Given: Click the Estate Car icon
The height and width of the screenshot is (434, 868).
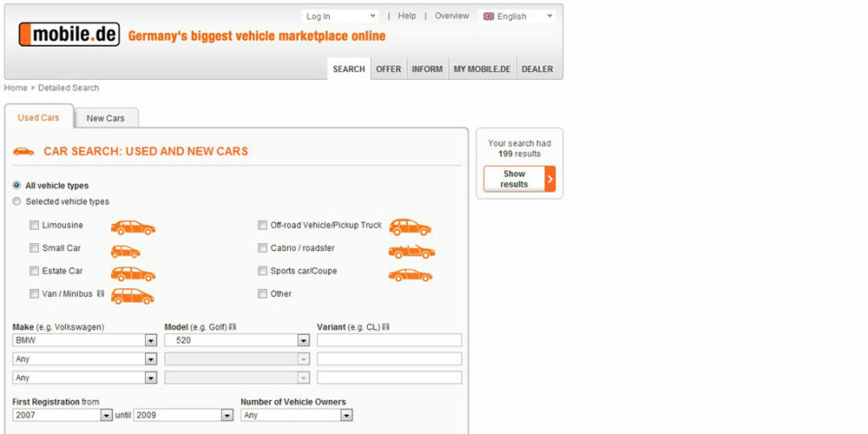Looking at the screenshot, I should pyautogui.click(x=133, y=273).
